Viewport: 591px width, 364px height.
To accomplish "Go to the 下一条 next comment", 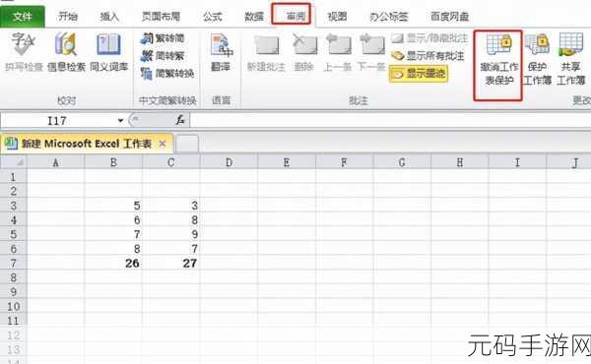I will click(371, 52).
